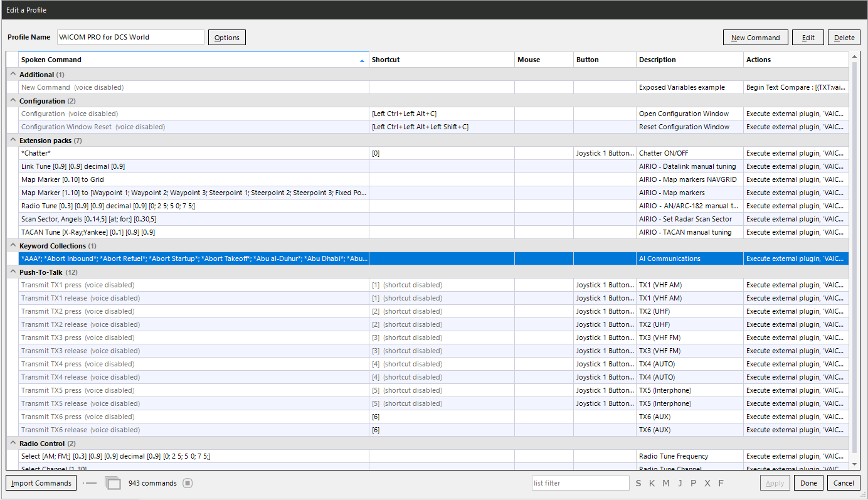Toggle the P filter letter
The height and width of the screenshot is (500, 868).
coord(694,483)
